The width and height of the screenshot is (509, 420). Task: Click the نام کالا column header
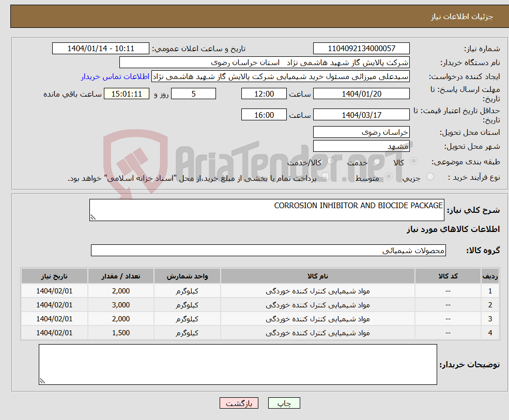[317, 276]
